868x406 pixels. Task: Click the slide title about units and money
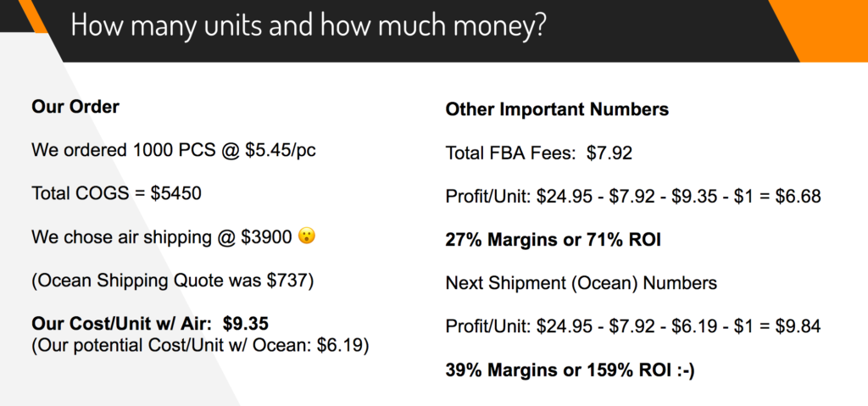pos(309,25)
